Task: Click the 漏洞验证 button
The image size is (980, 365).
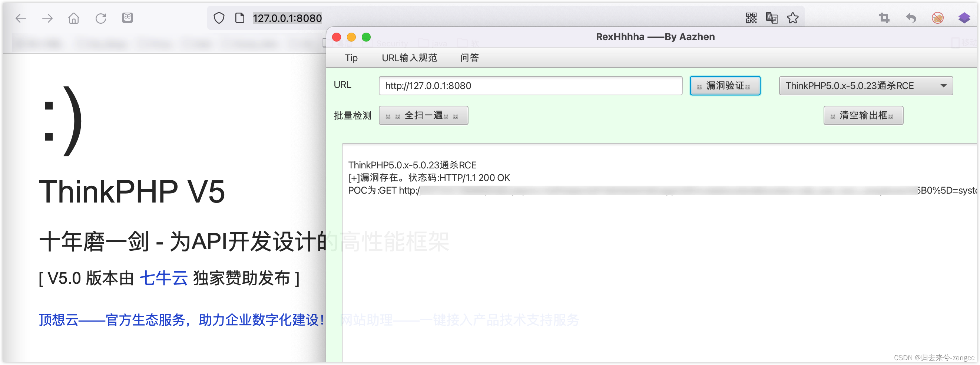Action: [725, 86]
